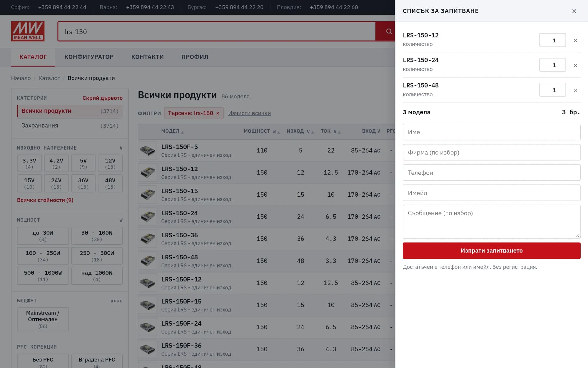The width and height of the screenshot is (588, 368).
Task: Click the Mean Well logo
Action: pyautogui.click(x=28, y=31)
